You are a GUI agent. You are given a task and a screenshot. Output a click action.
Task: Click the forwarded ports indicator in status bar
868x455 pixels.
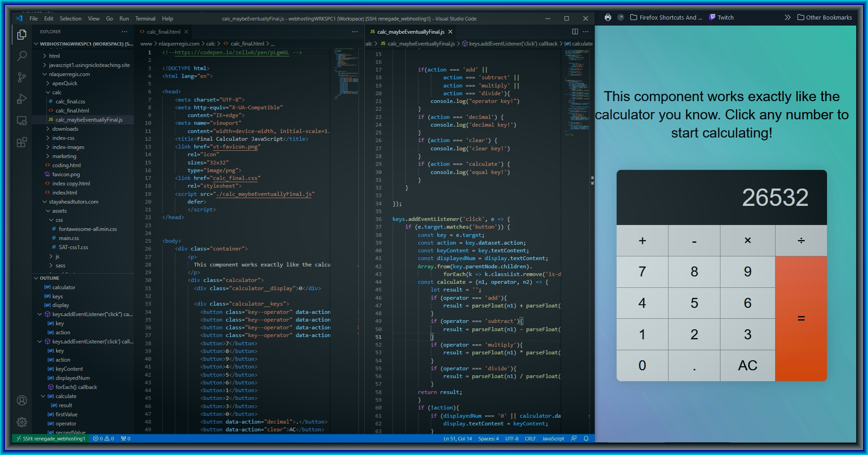click(x=126, y=439)
